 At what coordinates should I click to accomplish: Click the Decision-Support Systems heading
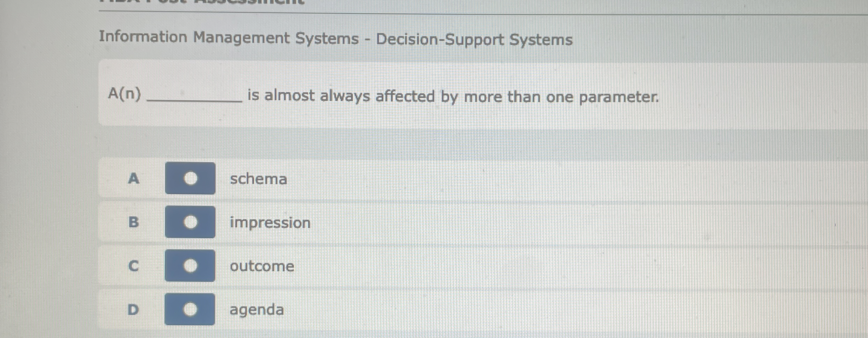coord(335,39)
